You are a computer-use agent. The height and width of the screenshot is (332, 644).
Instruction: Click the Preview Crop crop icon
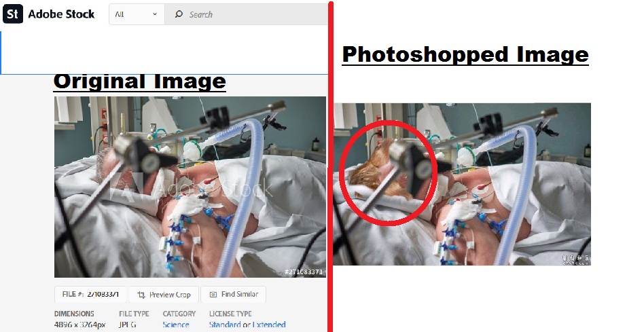tap(141, 295)
